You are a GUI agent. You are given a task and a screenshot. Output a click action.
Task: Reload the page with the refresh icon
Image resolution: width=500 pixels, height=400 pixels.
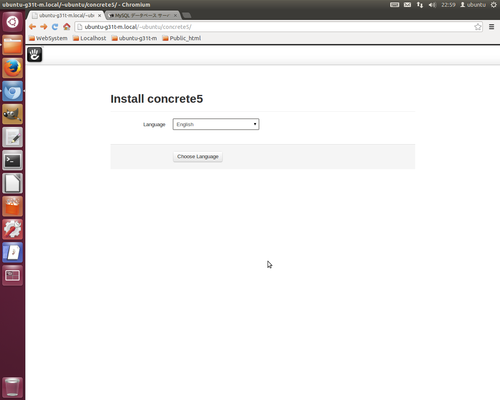coord(55,27)
